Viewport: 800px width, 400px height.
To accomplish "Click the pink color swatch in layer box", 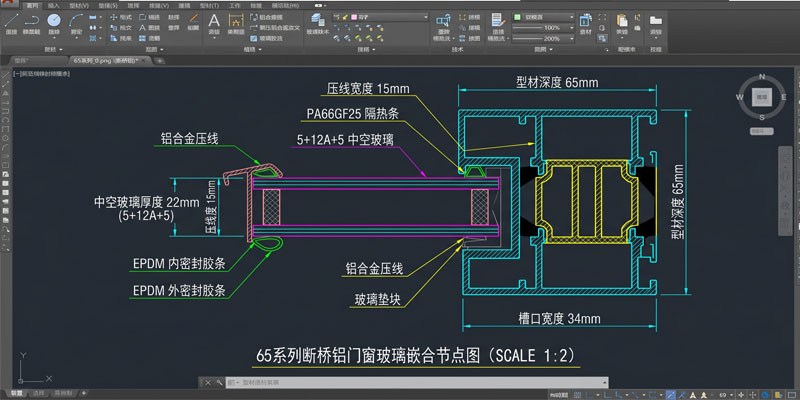I will point(353,17).
